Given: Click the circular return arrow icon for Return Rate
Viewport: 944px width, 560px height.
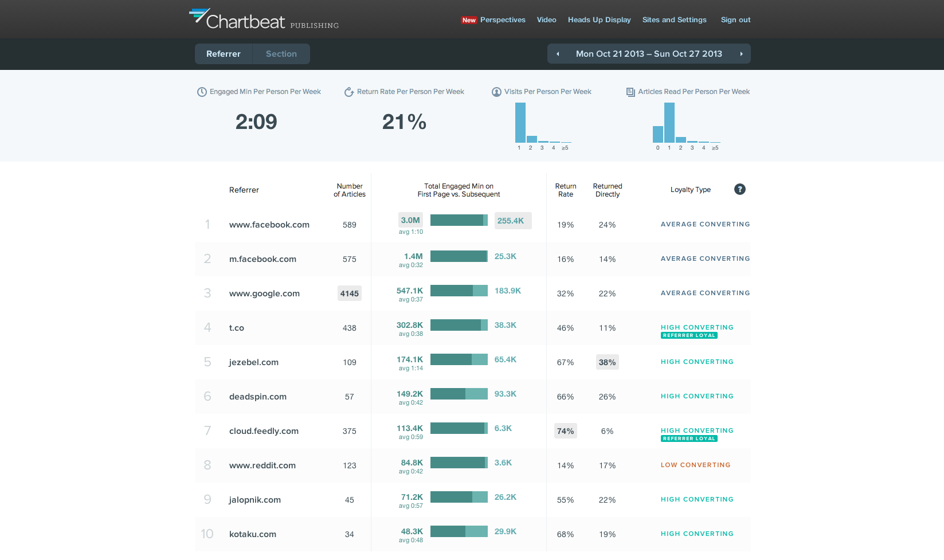Looking at the screenshot, I should point(349,91).
